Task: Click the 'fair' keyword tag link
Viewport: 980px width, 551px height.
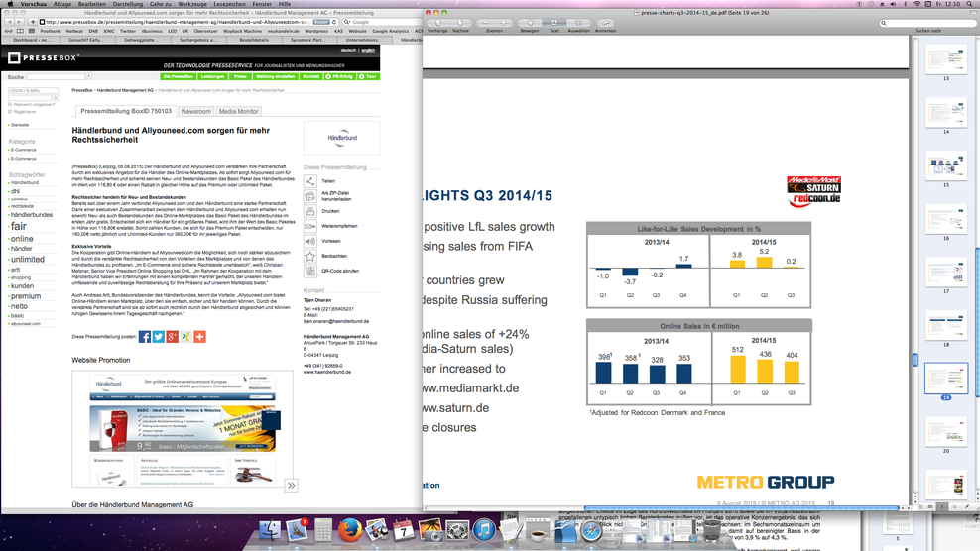Action: pyautogui.click(x=19, y=226)
